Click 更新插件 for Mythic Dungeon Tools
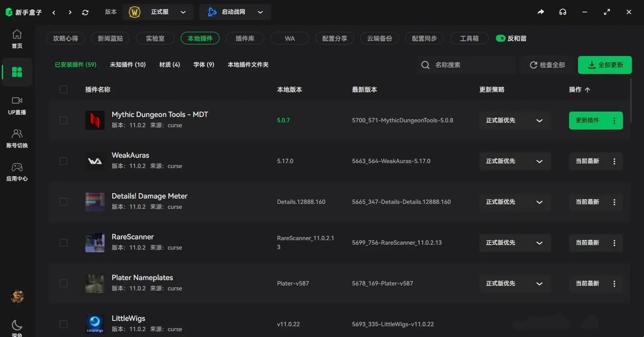Image resolution: width=644 pixels, height=337 pixels. 587,121
